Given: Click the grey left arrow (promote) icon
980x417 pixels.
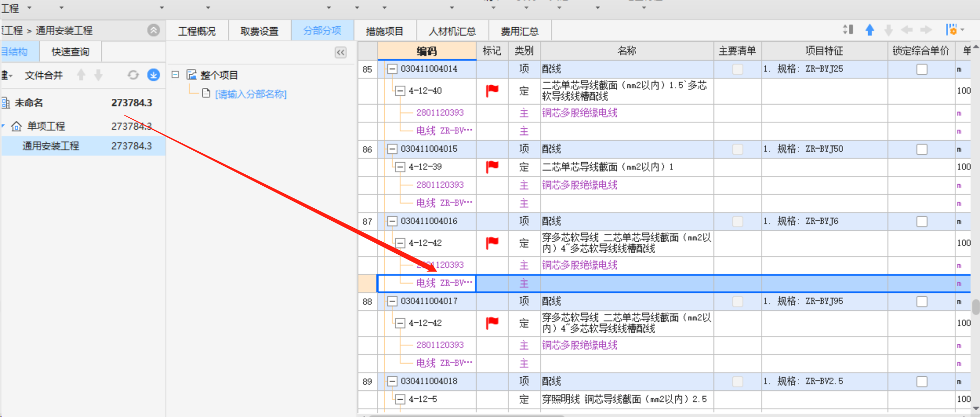Looking at the screenshot, I should (x=907, y=30).
